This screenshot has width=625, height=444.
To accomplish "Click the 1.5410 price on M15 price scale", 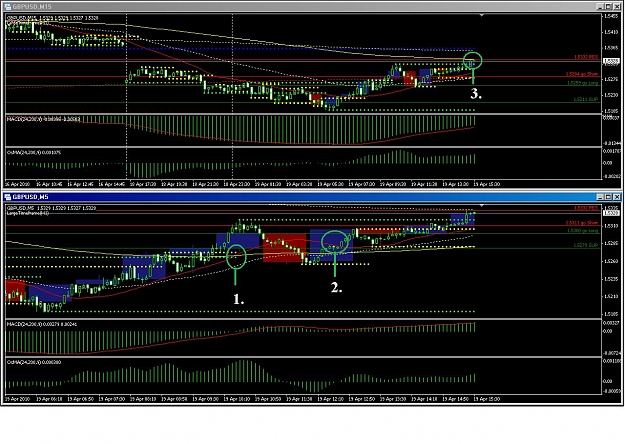I will click(611, 32).
